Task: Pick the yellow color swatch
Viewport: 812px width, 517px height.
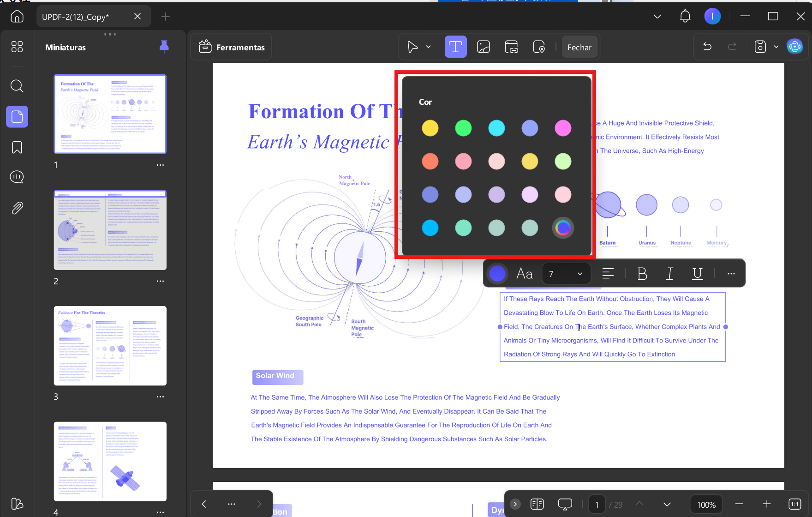Action: point(430,128)
